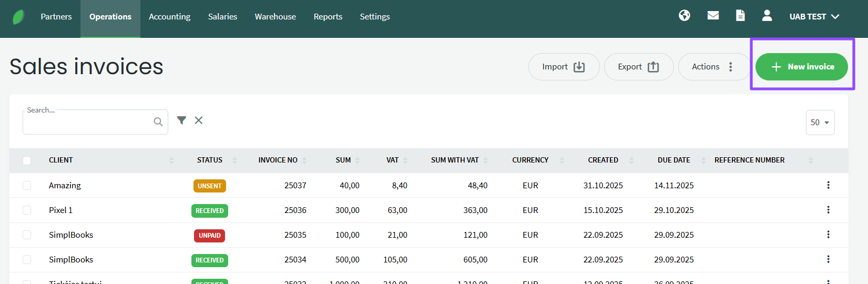Click the document icon in top bar
The width and height of the screenshot is (868, 284).
(x=740, y=16)
